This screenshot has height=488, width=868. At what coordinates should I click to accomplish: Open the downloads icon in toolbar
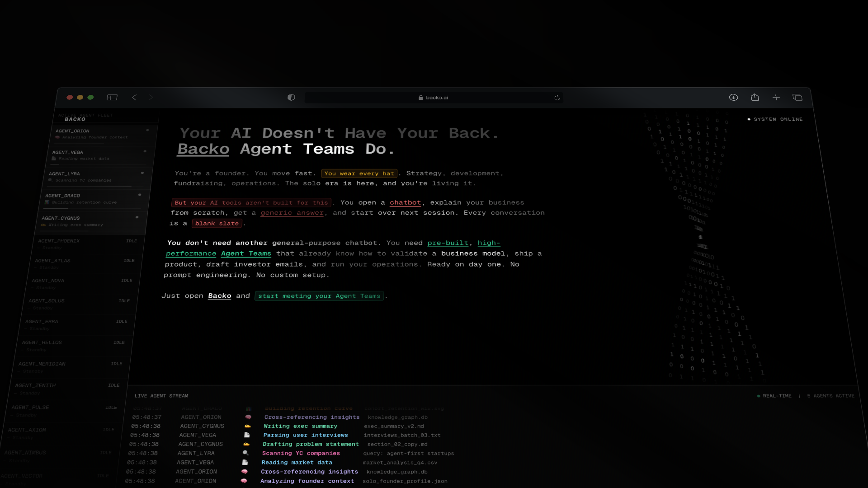[x=733, y=98]
